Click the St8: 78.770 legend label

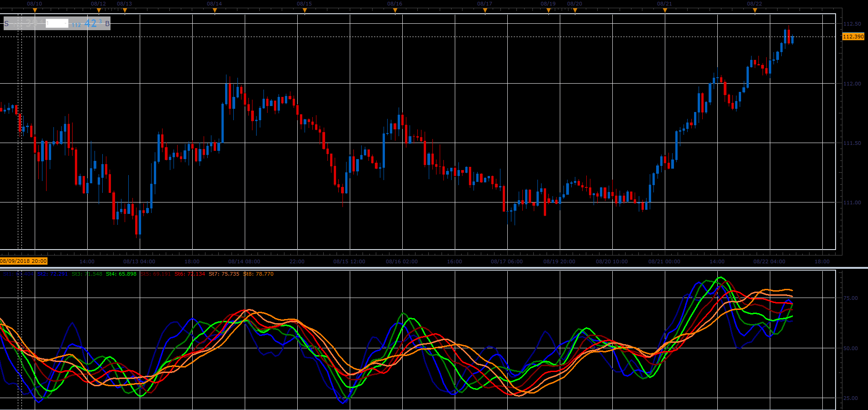tap(258, 274)
